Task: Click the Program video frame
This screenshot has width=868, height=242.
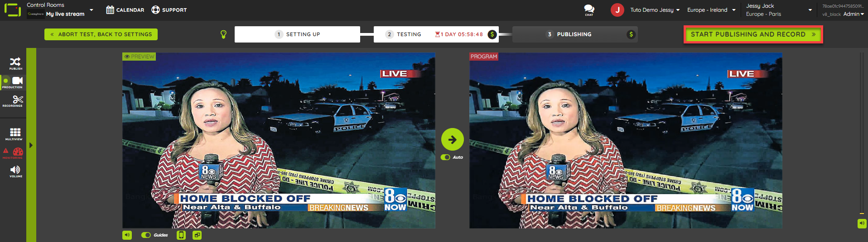Action: click(626, 141)
